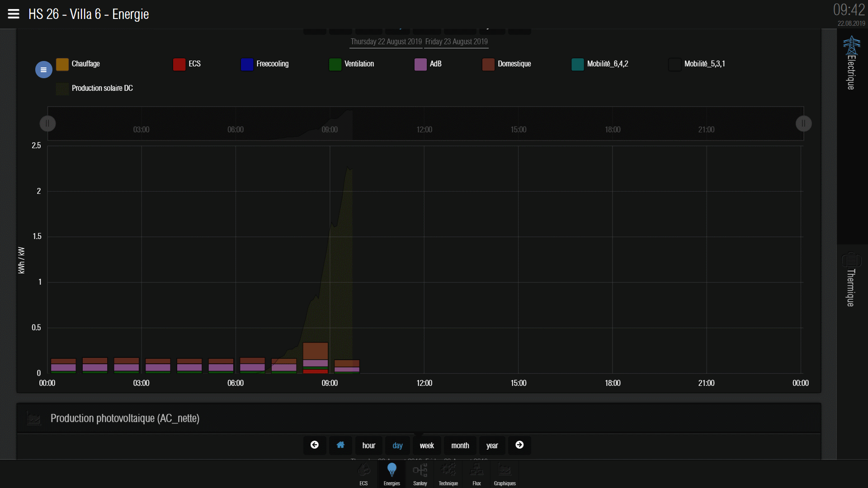This screenshot has width=868, height=488.
Task: Click the Friday 23 August 2019 date
Action: [457, 42]
